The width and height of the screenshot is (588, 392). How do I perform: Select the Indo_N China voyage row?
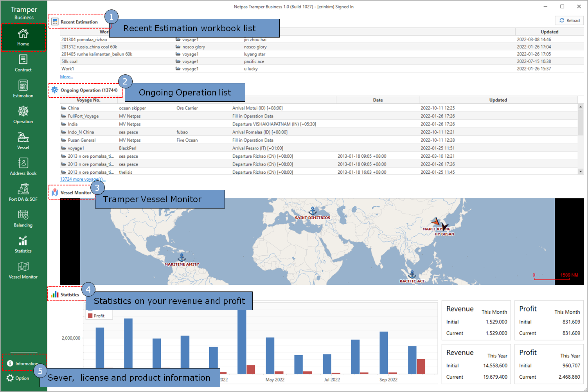[x=319, y=132]
